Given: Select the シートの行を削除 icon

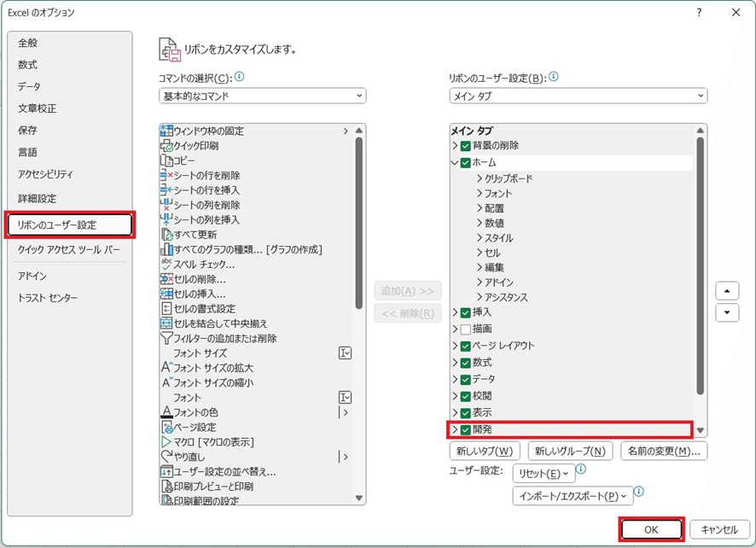Looking at the screenshot, I should tap(166, 175).
